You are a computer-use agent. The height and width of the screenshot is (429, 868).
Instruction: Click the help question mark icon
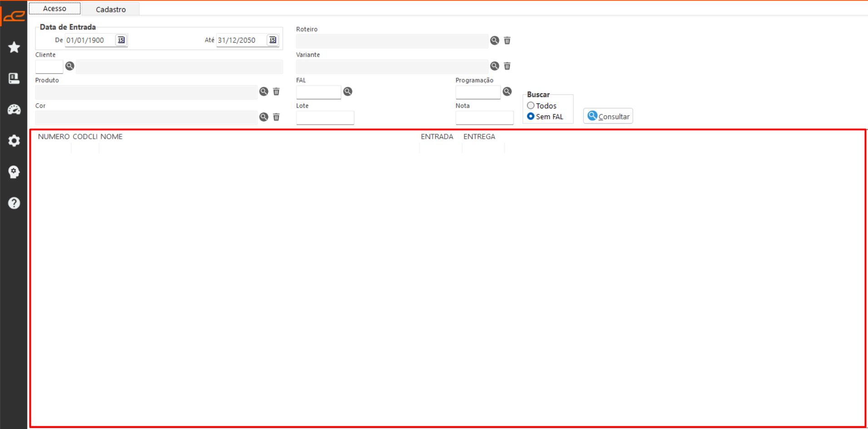(14, 203)
